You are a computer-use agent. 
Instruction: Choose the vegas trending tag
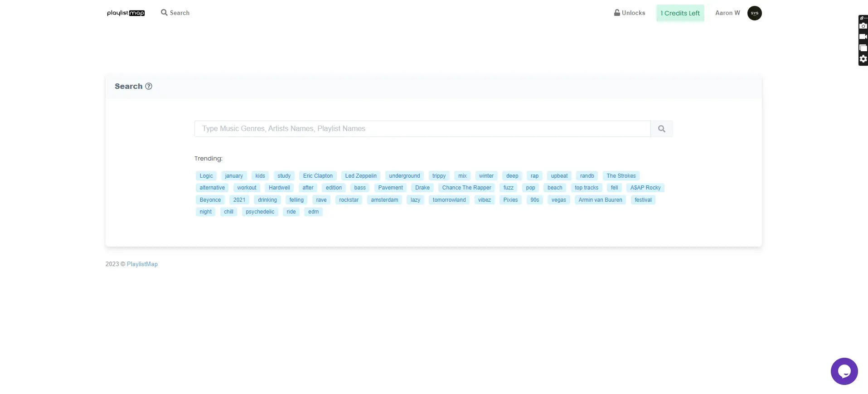558,200
